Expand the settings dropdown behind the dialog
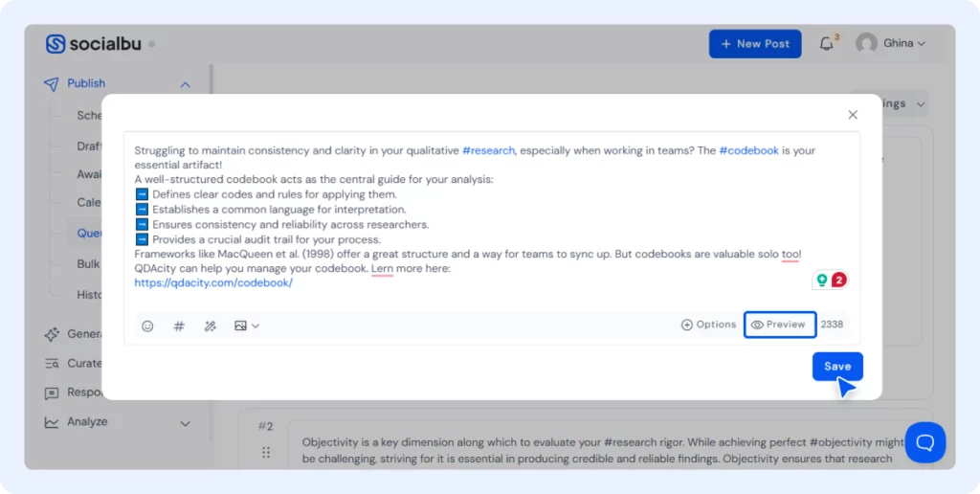Viewport: 980px width, 494px height. click(921, 104)
